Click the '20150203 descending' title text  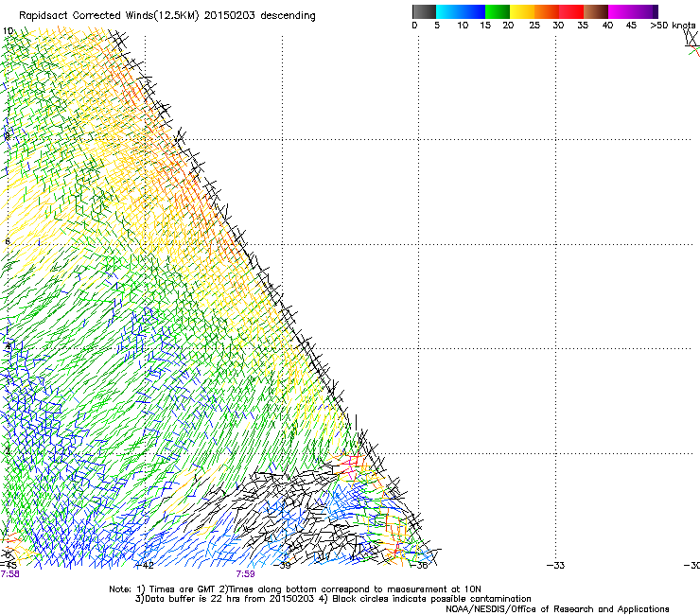(x=260, y=16)
